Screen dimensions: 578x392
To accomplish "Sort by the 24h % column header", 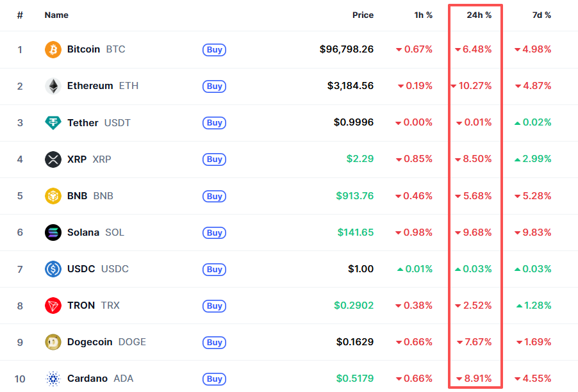I will click(x=479, y=15).
